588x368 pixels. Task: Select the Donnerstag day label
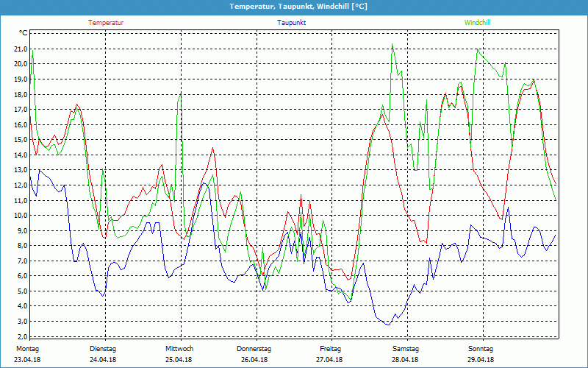(254, 349)
